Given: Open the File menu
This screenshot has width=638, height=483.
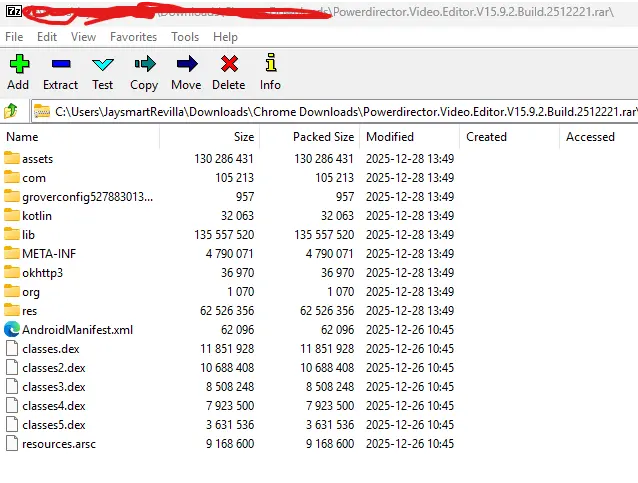Looking at the screenshot, I should point(14,37).
